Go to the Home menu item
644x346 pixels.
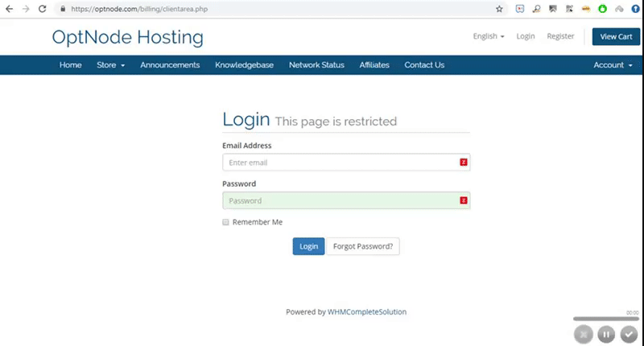pyautogui.click(x=70, y=65)
